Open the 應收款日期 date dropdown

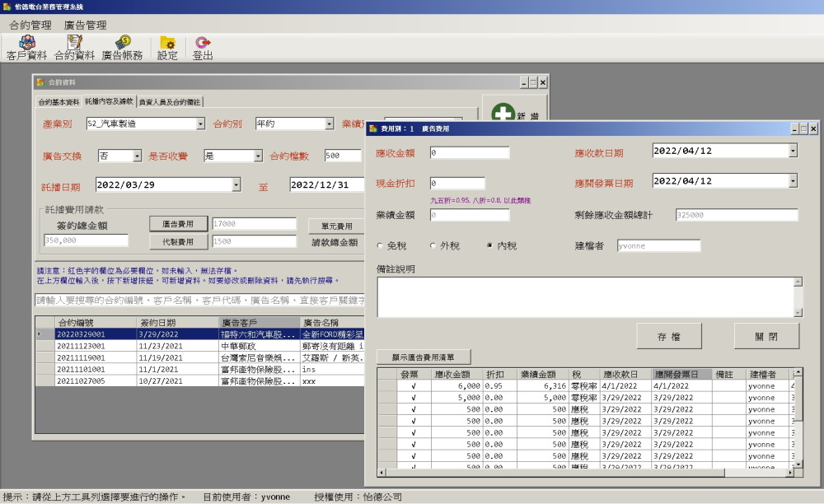coord(793,151)
